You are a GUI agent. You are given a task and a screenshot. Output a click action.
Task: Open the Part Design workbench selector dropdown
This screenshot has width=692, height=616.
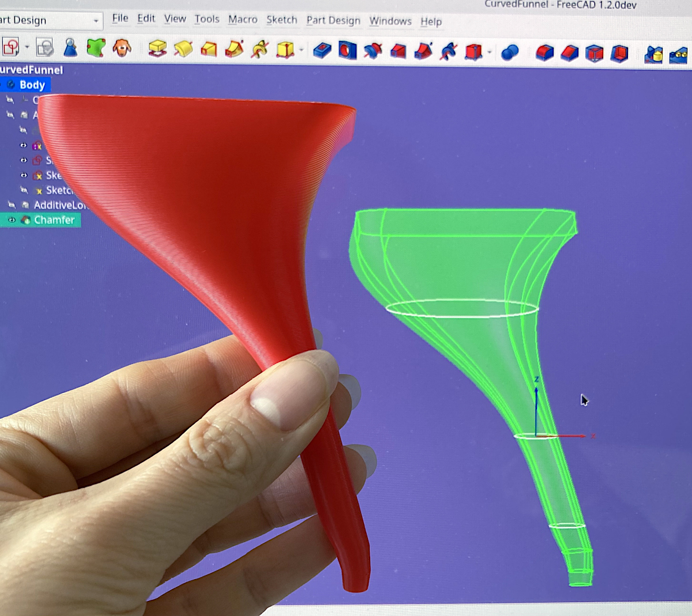(x=51, y=21)
